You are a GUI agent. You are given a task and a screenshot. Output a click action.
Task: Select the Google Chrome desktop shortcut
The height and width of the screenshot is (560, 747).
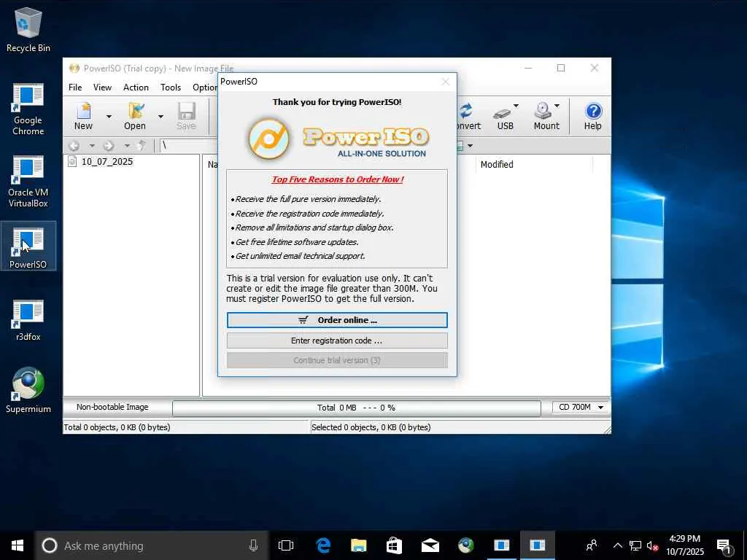pos(28,109)
